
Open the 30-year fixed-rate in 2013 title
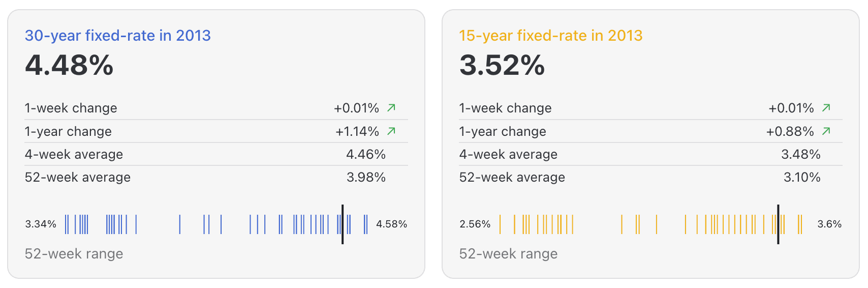point(118,36)
